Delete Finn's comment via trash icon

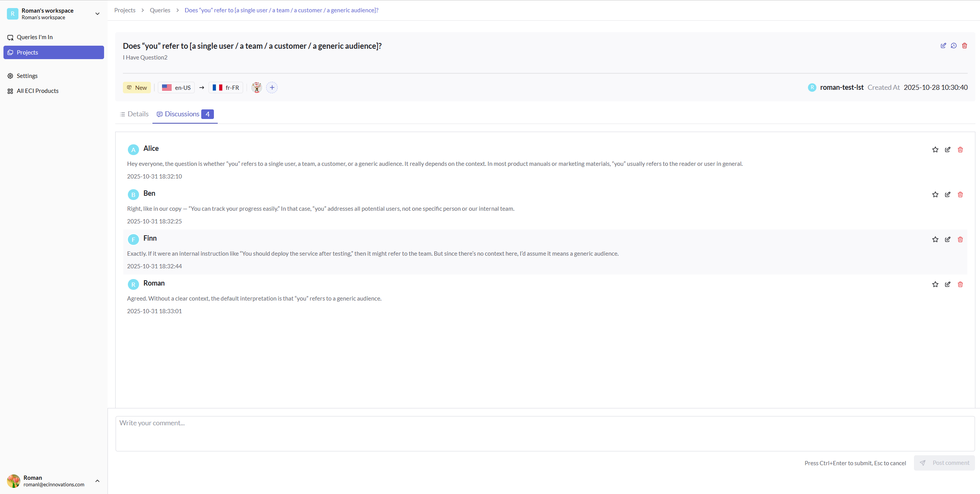tap(960, 239)
